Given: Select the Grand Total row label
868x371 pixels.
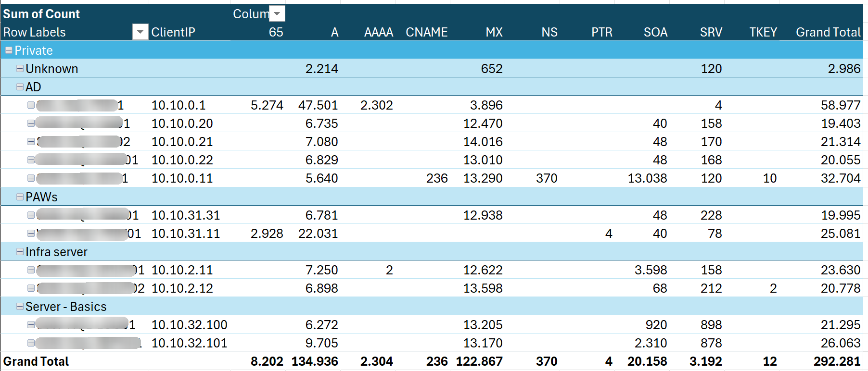Looking at the screenshot, I should click(36, 361).
